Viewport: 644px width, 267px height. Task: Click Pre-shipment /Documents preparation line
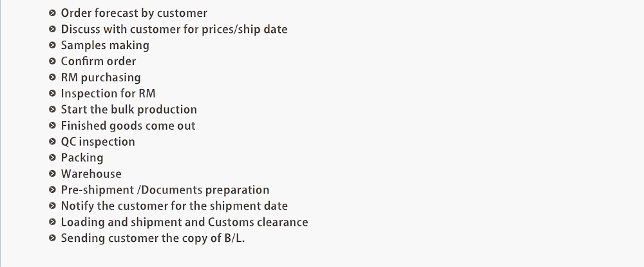(x=165, y=190)
